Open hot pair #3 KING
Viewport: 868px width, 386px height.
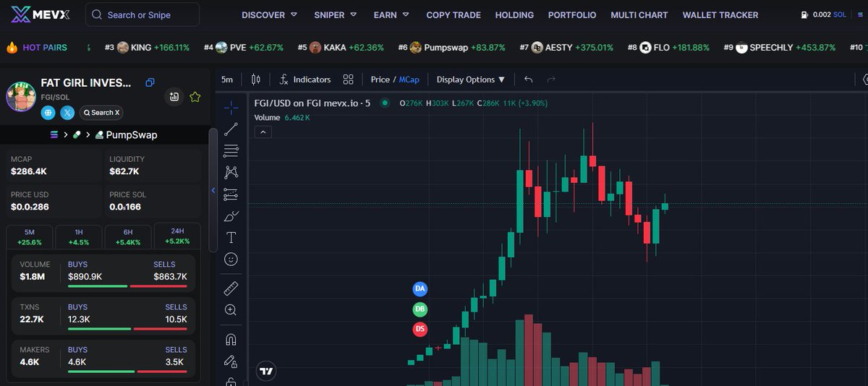(147, 48)
